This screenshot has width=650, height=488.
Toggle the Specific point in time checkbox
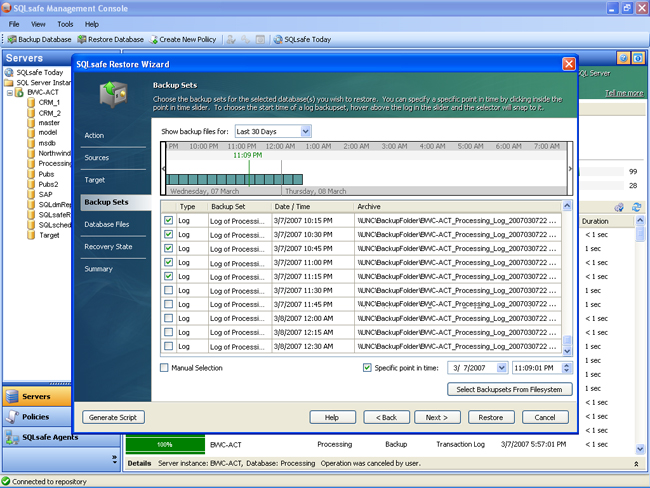(367, 368)
